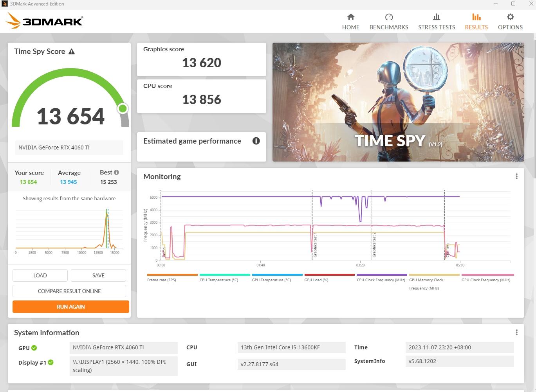This screenshot has width=536, height=392.
Task: Click the Home house icon
Action: (351, 17)
